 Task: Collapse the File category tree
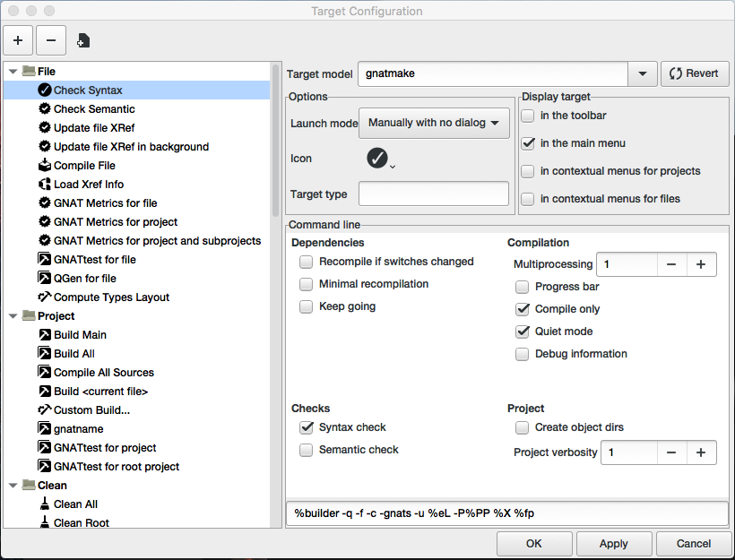click(x=13, y=72)
